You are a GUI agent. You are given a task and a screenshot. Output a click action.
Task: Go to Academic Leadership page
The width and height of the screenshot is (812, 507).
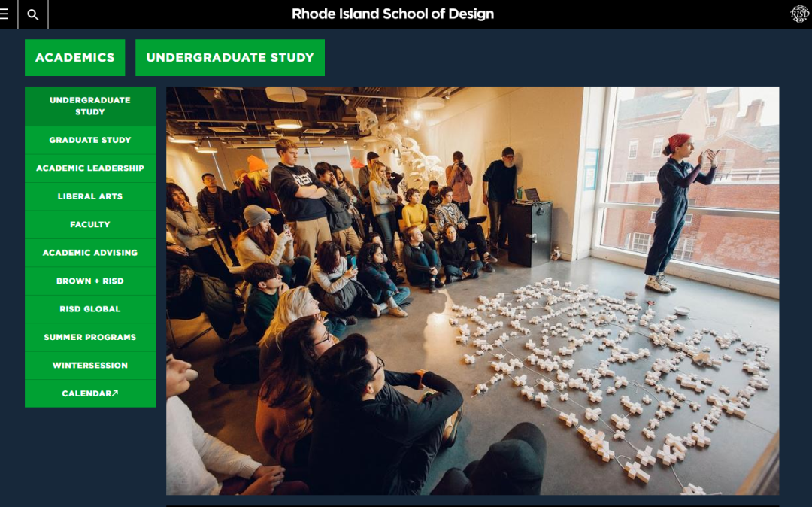[90, 168]
